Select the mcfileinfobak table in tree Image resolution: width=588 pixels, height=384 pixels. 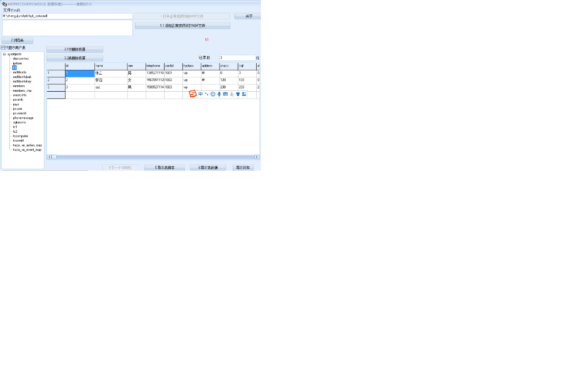click(22, 77)
